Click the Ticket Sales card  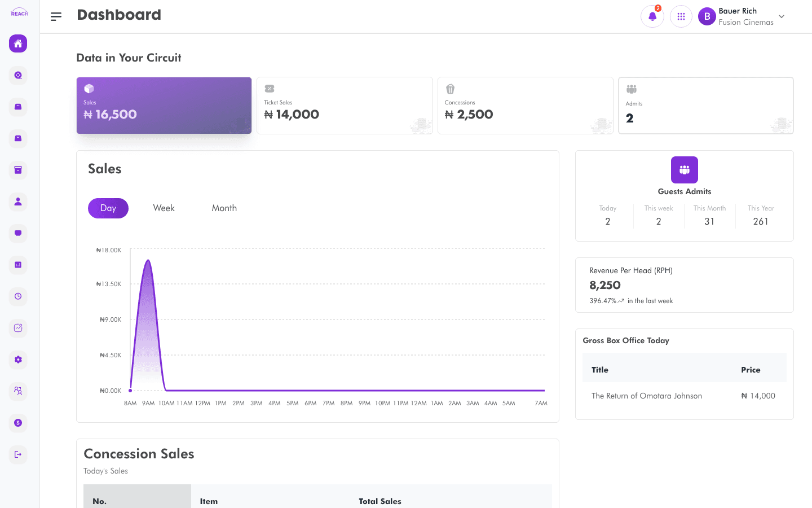coord(345,106)
